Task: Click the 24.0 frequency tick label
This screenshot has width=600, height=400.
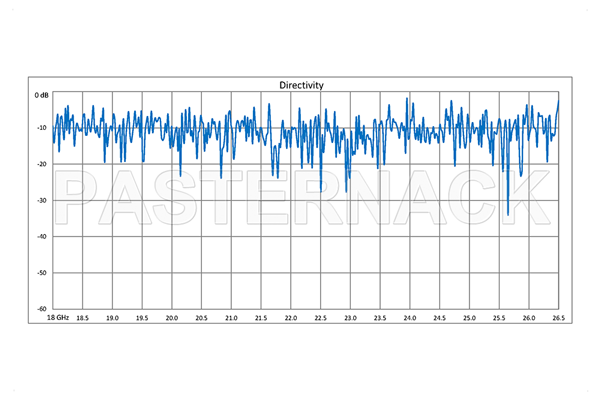Action: [410, 317]
